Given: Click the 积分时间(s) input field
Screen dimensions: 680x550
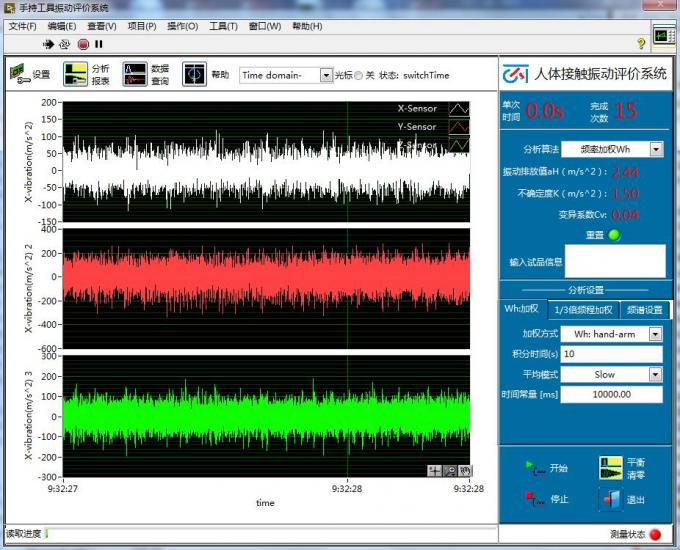Looking at the screenshot, I should (611, 354).
